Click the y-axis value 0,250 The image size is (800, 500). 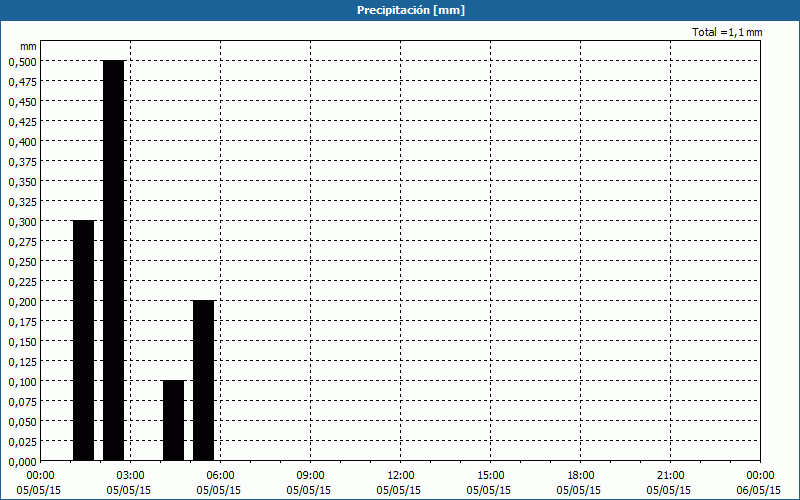(23, 262)
